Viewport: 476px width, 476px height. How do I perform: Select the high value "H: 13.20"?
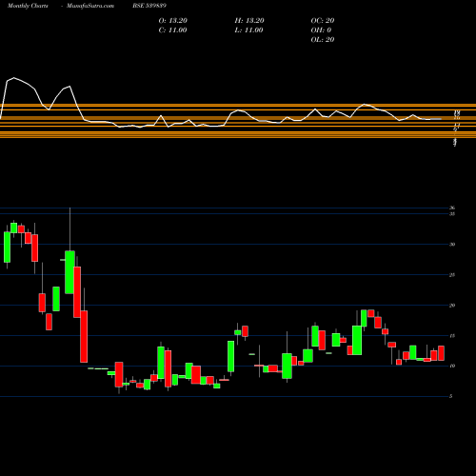tap(249, 21)
